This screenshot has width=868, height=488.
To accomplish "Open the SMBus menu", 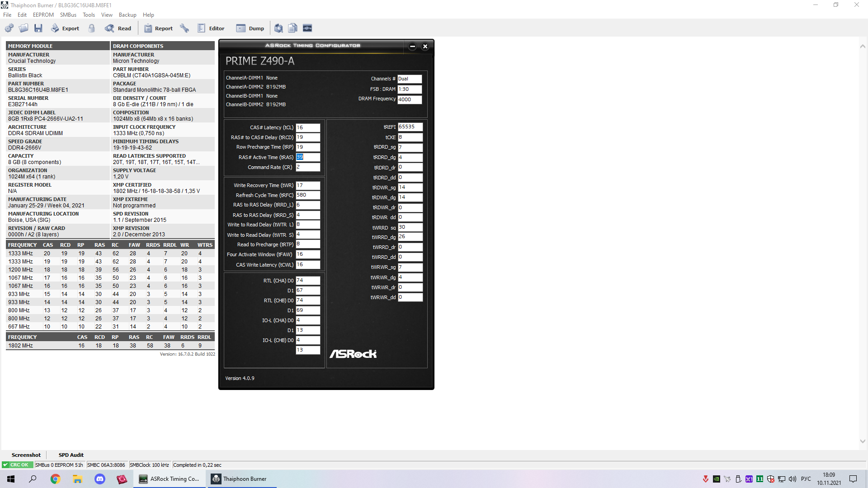I will pyautogui.click(x=68, y=15).
